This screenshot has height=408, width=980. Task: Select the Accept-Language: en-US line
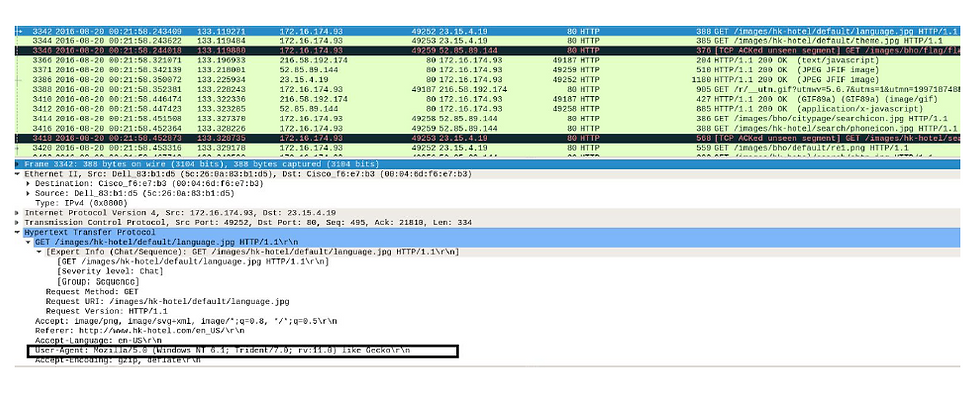99,341
